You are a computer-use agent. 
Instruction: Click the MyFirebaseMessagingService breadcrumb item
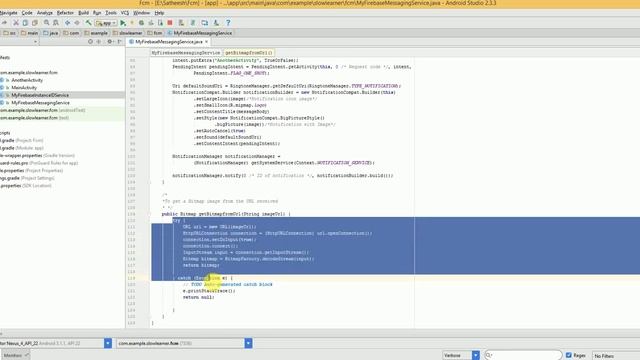pyautogui.click(x=200, y=33)
